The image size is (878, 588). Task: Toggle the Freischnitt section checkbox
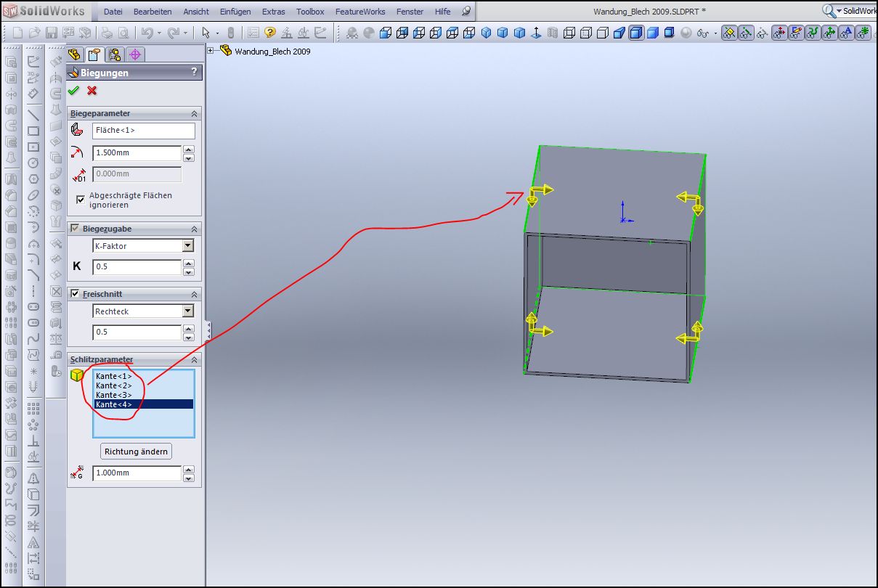(75, 293)
